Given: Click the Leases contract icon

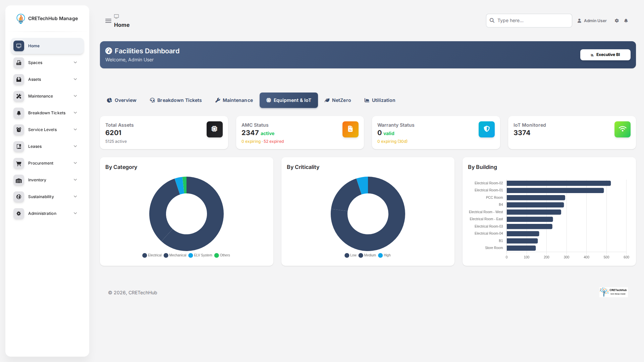Looking at the screenshot, I should click(19, 146).
